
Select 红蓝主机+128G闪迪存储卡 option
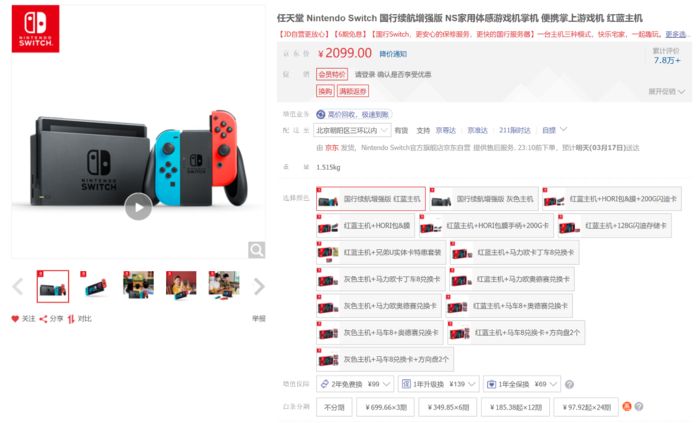614,225
